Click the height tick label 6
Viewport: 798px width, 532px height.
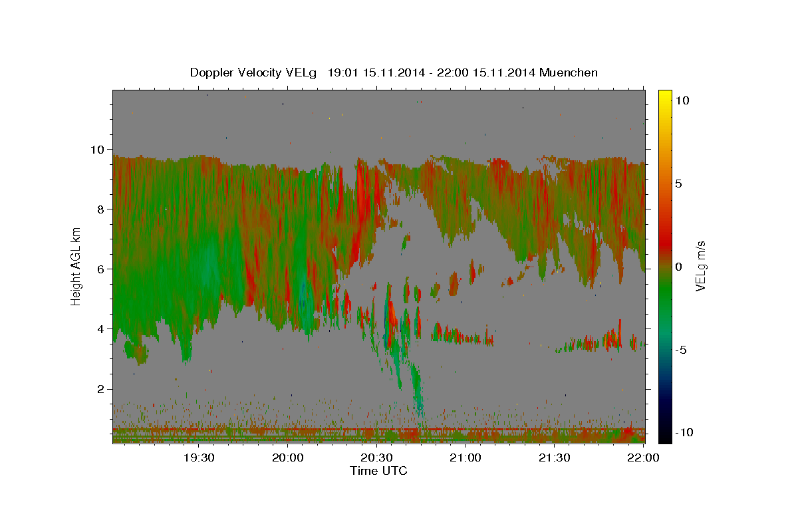102,269
